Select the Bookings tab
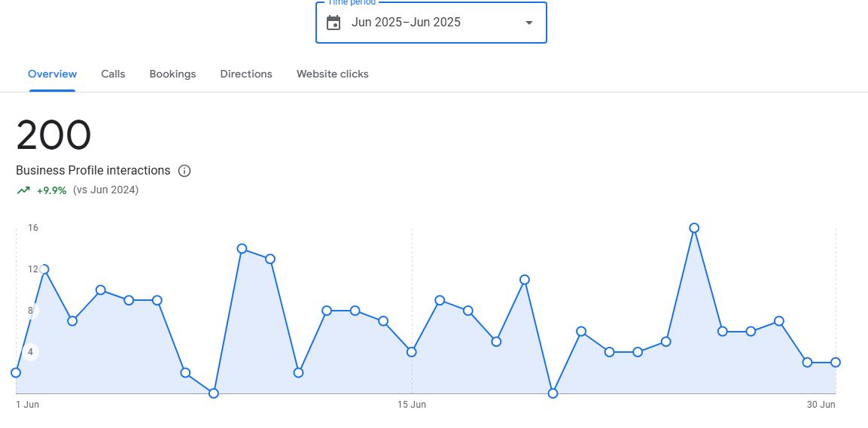The width and height of the screenshot is (868, 428). (172, 74)
